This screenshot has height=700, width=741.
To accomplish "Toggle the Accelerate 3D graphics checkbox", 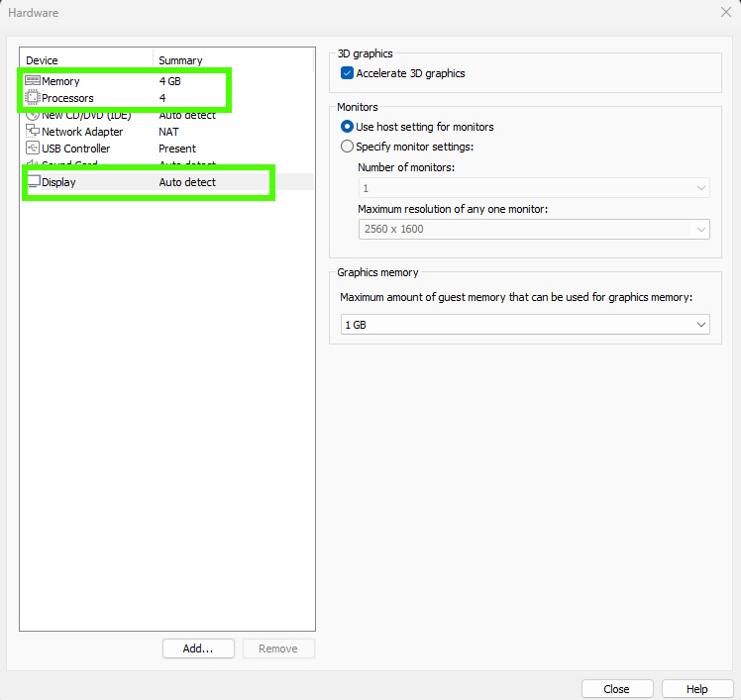I will point(347,73).
